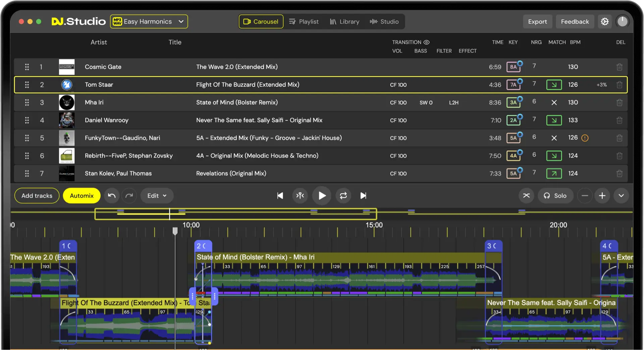Click the warning icon on track 5 BPM

click(x=585, y=138)
